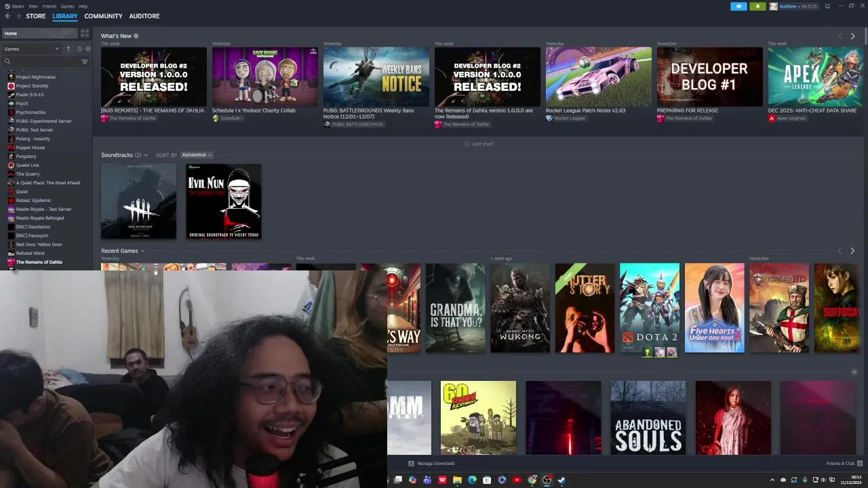Screen dimensions: 868x488
Task: Open 60 Seconds game cover
Action: tap(478, 418)
